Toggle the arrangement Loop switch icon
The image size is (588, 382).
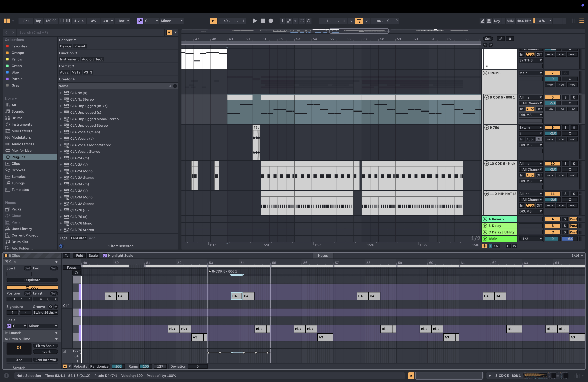(x=359, y=21)
